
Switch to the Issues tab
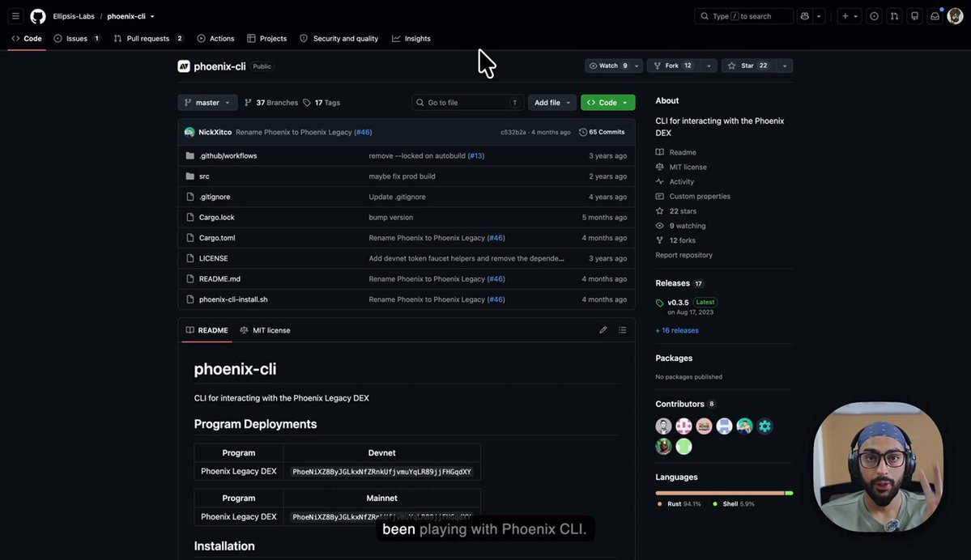[77, 38]
